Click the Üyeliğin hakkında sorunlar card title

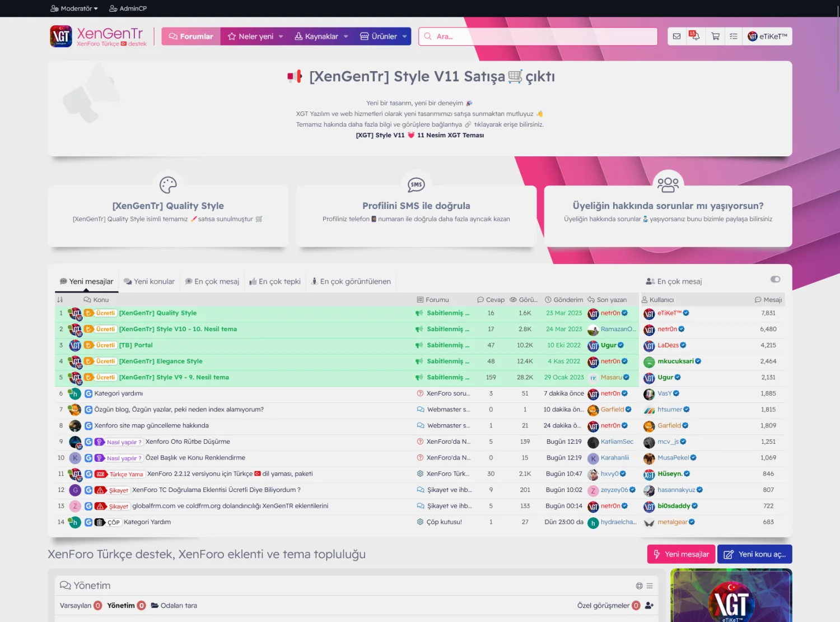click(x=668, y=206)
